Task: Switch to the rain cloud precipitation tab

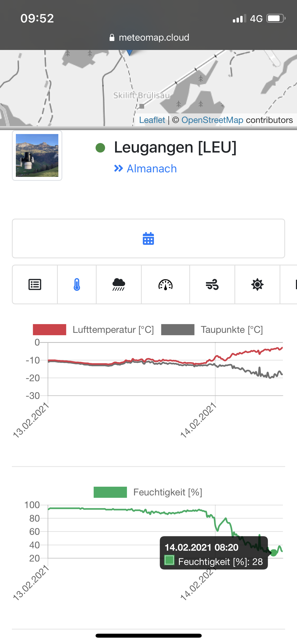Action: click(119, 285)
